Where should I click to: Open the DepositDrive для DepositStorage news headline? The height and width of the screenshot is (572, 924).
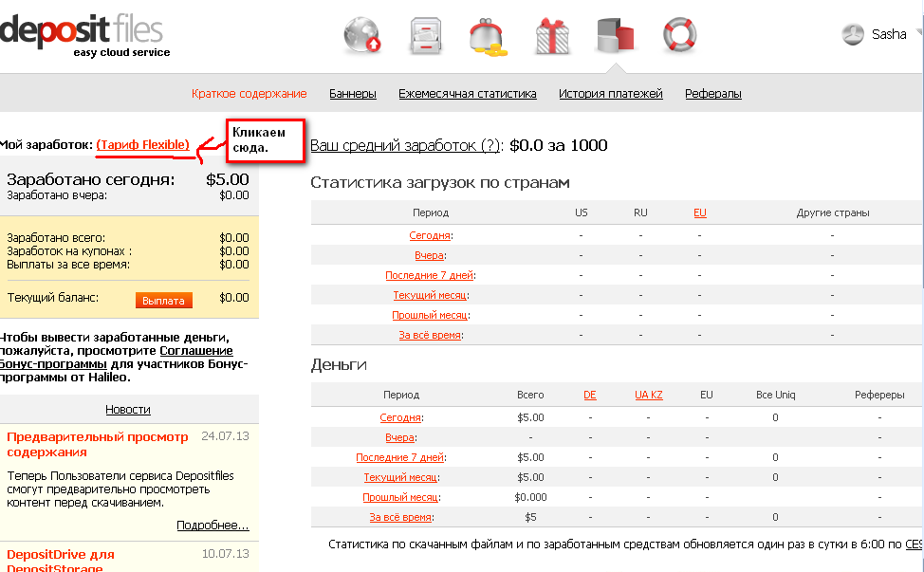(x=61, y=561)
